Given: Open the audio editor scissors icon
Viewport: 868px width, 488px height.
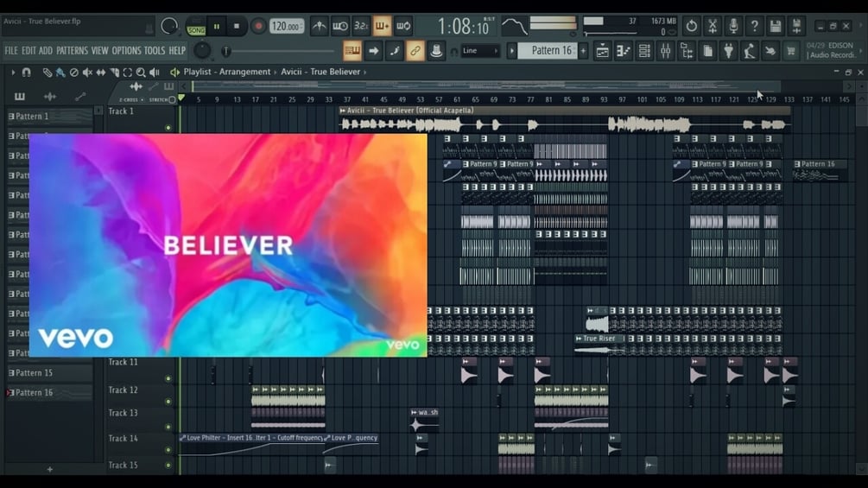Looking at the screenshot, I should pos(713,26).
